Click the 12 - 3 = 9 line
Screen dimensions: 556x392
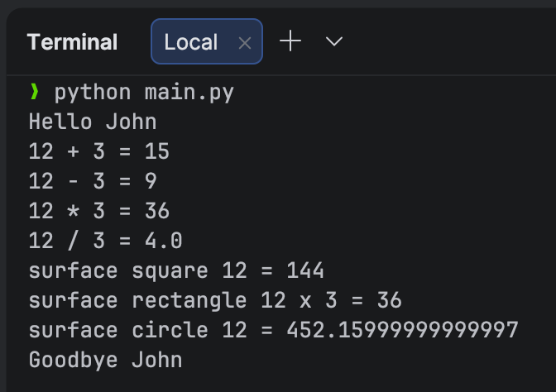(93, 181)
